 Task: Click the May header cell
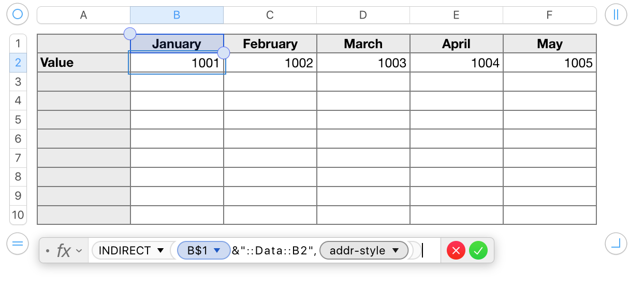[x=550, y=44]
